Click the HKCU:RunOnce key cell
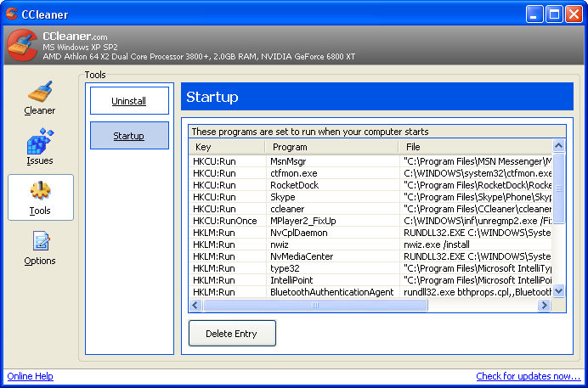Viewport: 588px width, 388px height. (228, 221)
